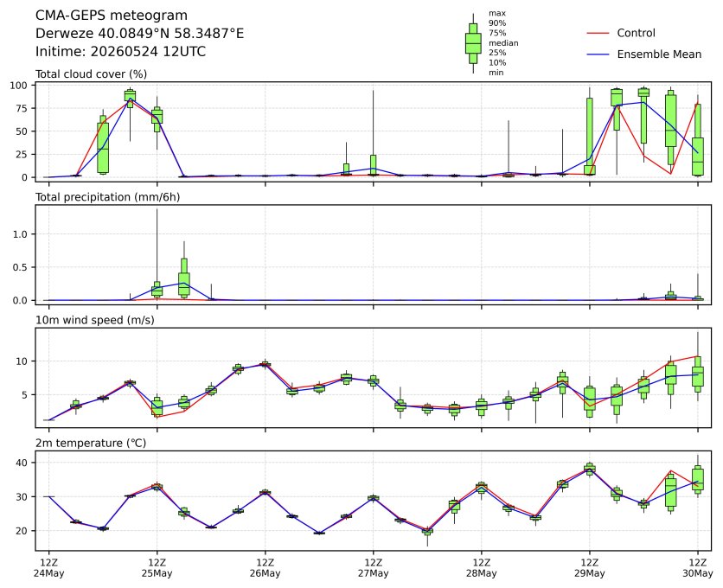Click the 12Z 30May axis label

(698, 568)
